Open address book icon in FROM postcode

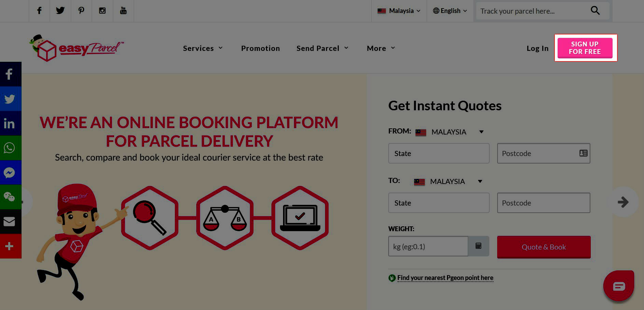click(x=583, y=153)
